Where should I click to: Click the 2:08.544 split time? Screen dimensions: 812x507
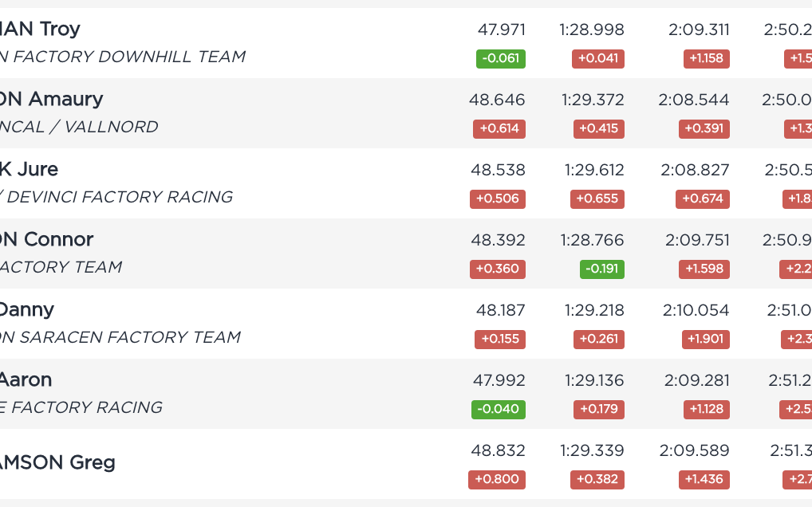click(x=693, y=100)
